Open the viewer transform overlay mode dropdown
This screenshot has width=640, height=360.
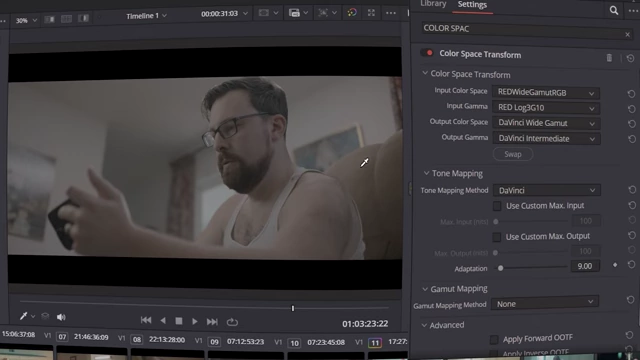click(328, 13)
